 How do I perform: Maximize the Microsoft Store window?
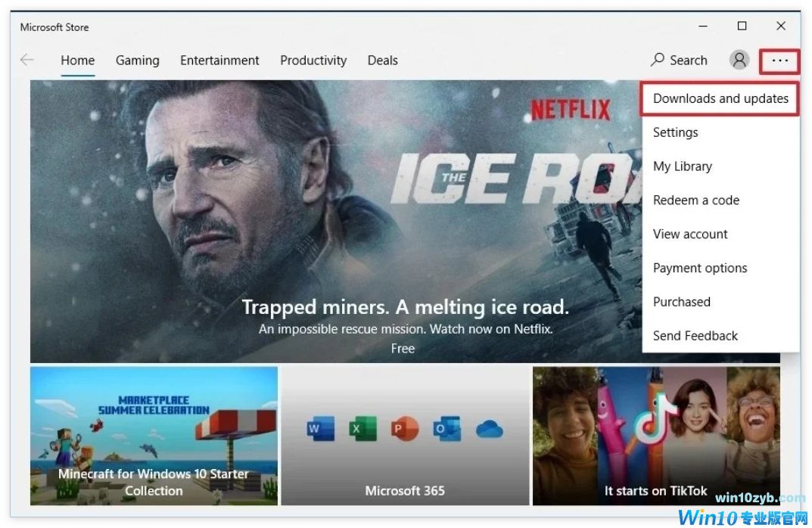pos(742,26)
